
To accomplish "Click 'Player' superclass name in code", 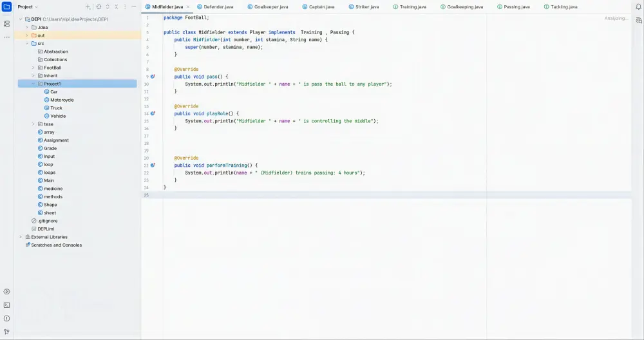I will pos(258,32).
